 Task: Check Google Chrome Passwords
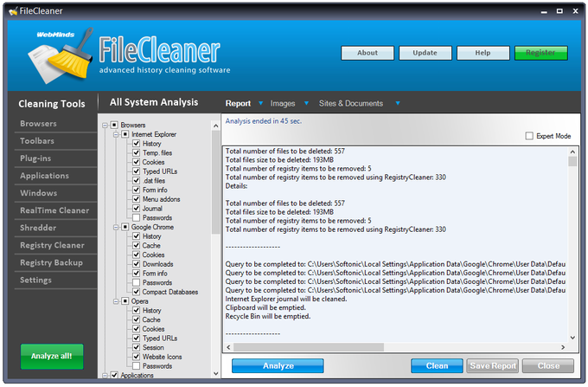pos(136,282)
